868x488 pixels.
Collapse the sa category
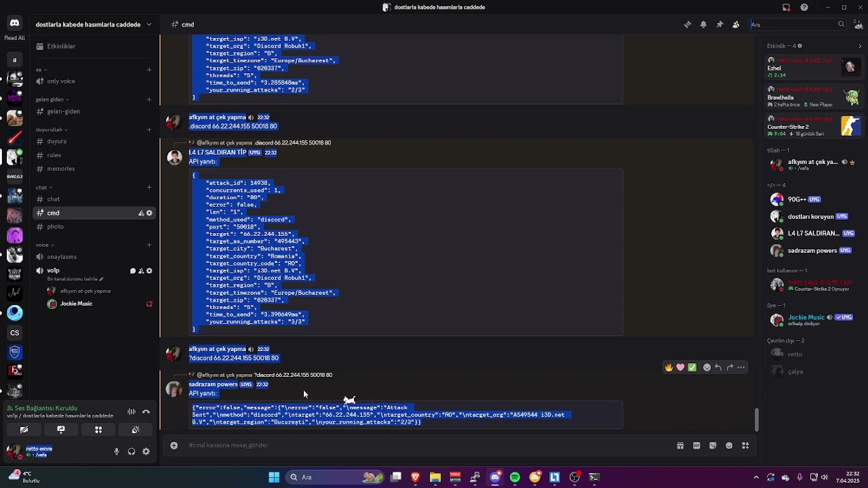point(41,70)
